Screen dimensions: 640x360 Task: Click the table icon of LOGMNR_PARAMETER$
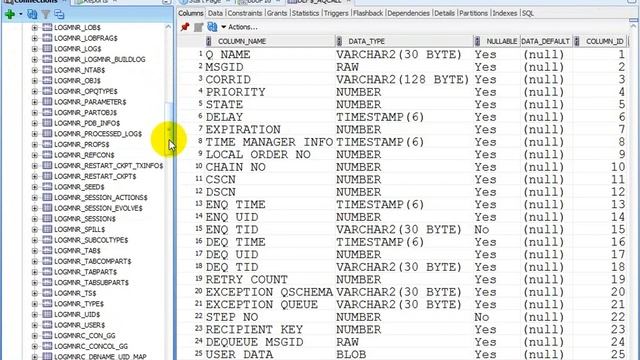pyautogui.click(x=47, y=102)
